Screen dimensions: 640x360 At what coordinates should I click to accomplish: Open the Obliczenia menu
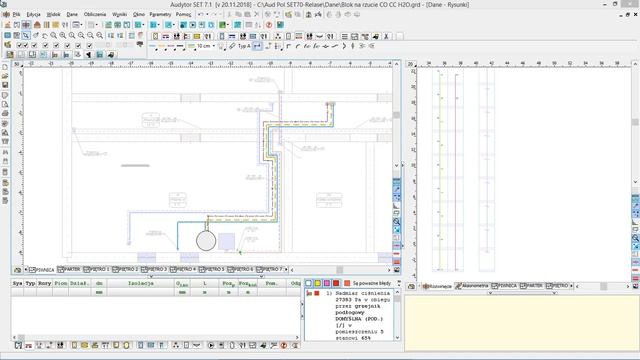pyautogui.click(x=95, y=14)
